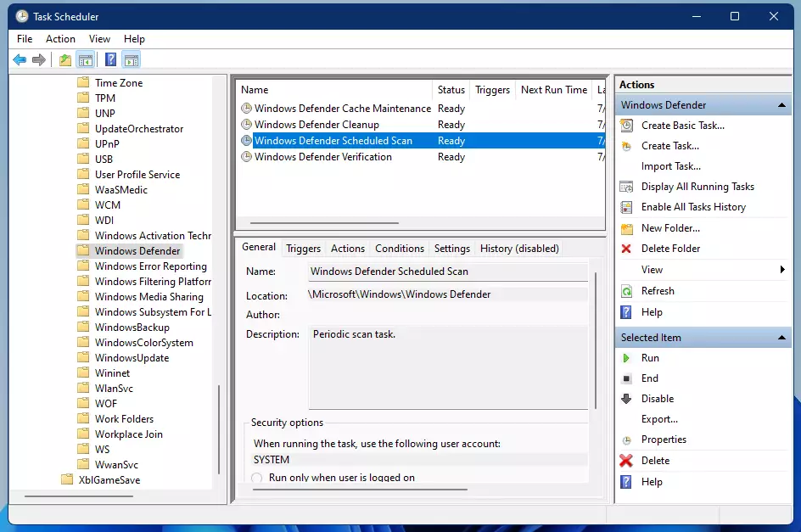Select the WindowsBackup folder
The image size is (801, 532).
point(132,327)
